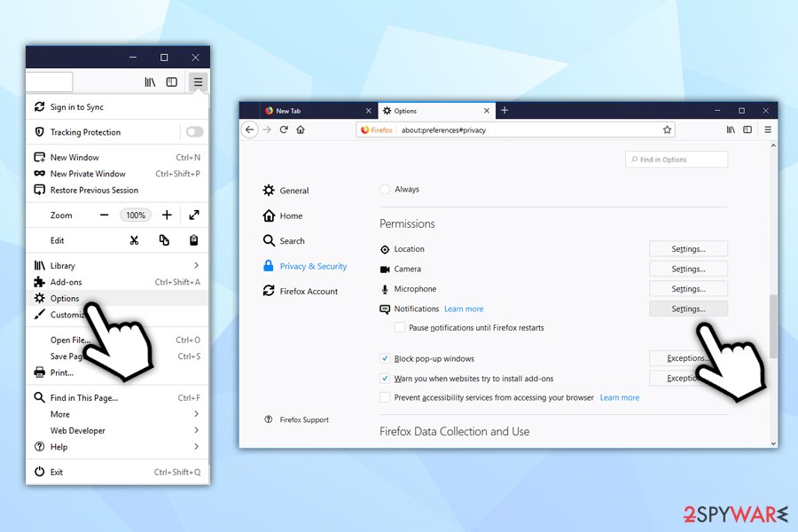The width and height of the screenshot is (798, 532).
Task: Open Firefox Account category
Action: coord(301,291)
